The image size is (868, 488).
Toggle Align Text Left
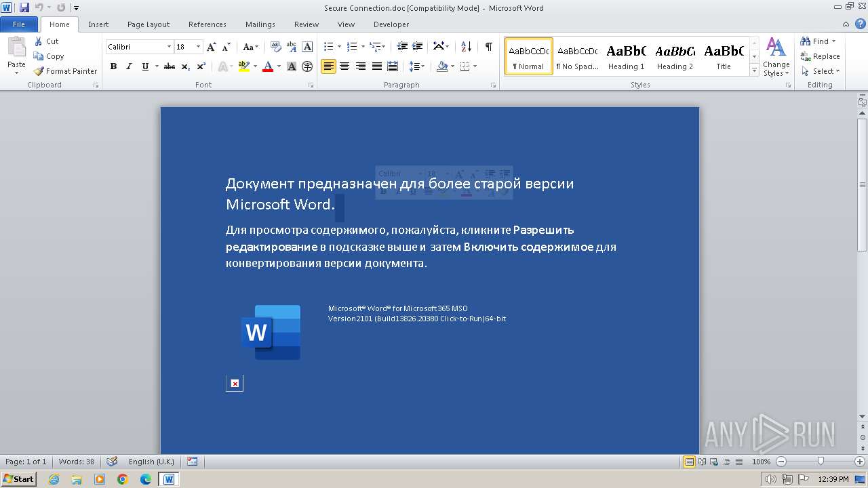(x=328, y=66)
